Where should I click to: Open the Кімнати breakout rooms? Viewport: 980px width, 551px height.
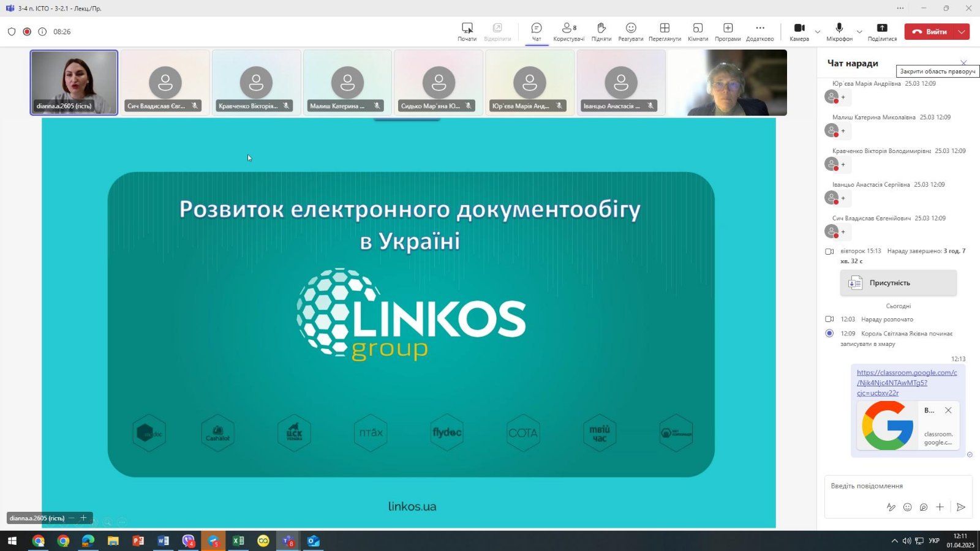tap(698, 32)
